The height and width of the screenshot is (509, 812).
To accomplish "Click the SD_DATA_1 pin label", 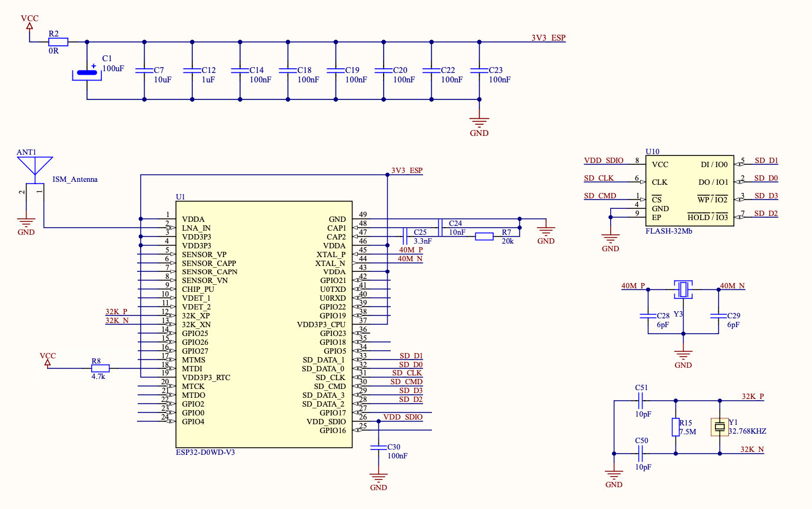I will point(323,360).
